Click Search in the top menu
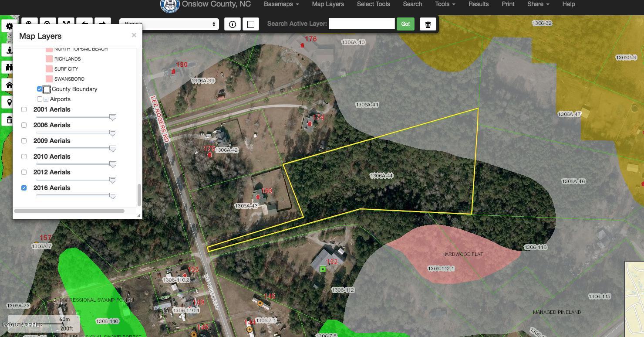 click(x=412, y=4)
